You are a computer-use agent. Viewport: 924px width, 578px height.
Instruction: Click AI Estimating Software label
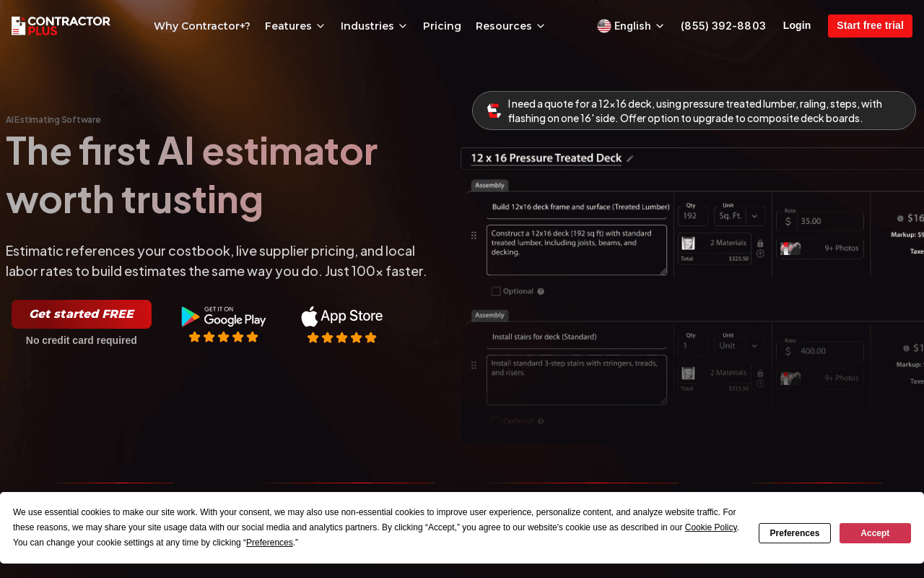(x=53, y=120)
